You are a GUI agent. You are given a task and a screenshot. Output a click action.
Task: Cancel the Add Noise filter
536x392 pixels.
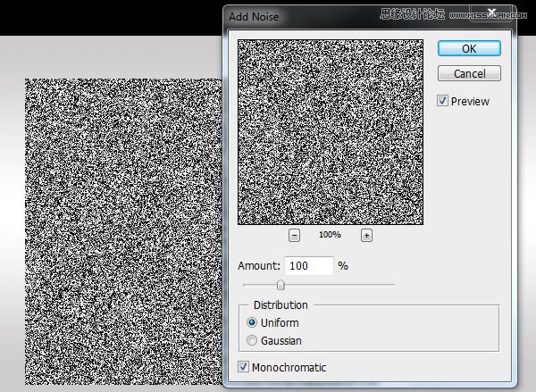click(469, 73)
